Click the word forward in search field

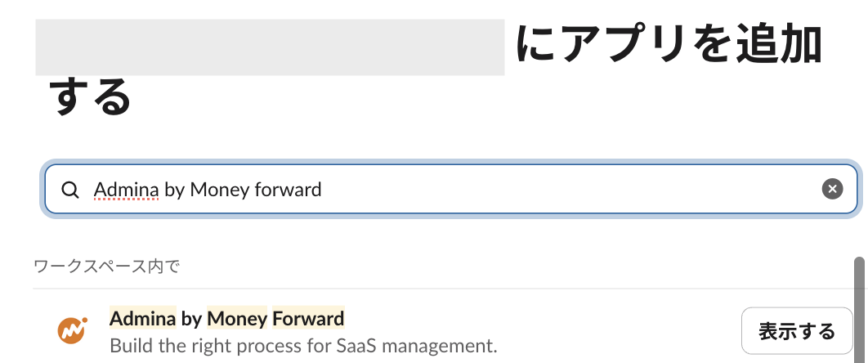288,190
